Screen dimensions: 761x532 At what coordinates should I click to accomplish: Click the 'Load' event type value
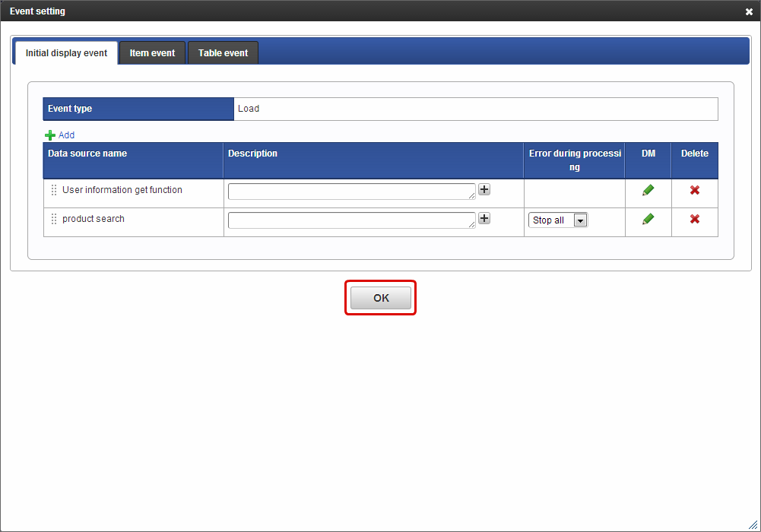click(x=249, y=109)
